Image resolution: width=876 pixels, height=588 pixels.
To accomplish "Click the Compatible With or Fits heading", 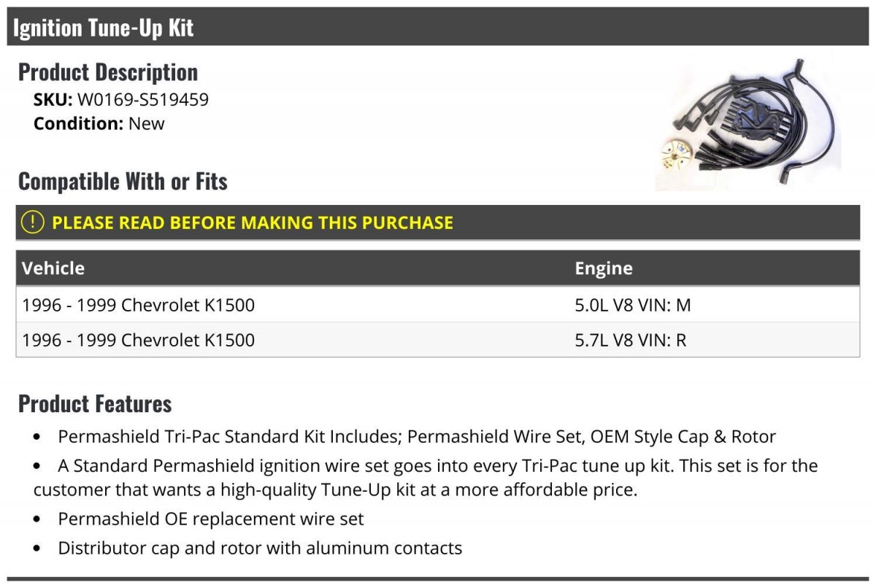I will coord(123,181).
